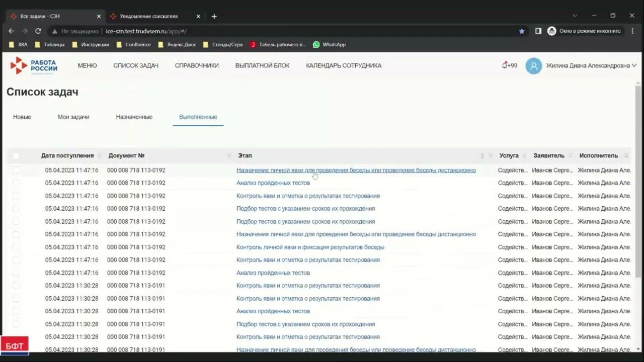Switch to the Новые tab

tap(22, 117)
